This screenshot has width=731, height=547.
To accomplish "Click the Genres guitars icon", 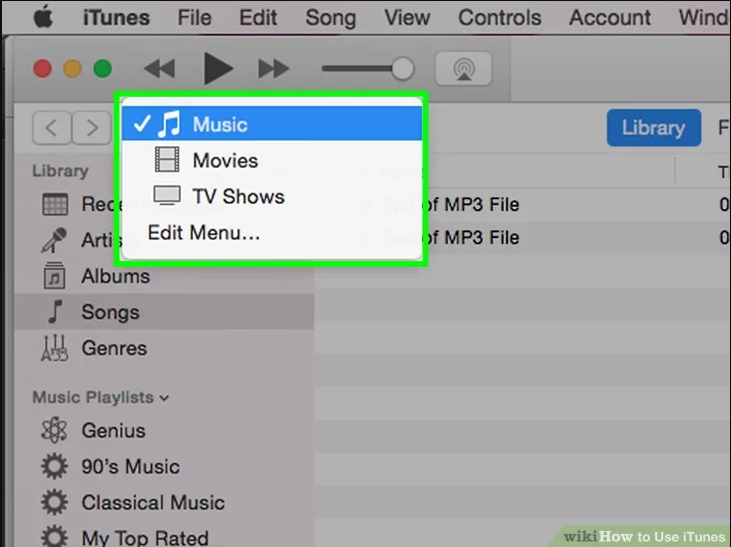I will click(55, 348).
